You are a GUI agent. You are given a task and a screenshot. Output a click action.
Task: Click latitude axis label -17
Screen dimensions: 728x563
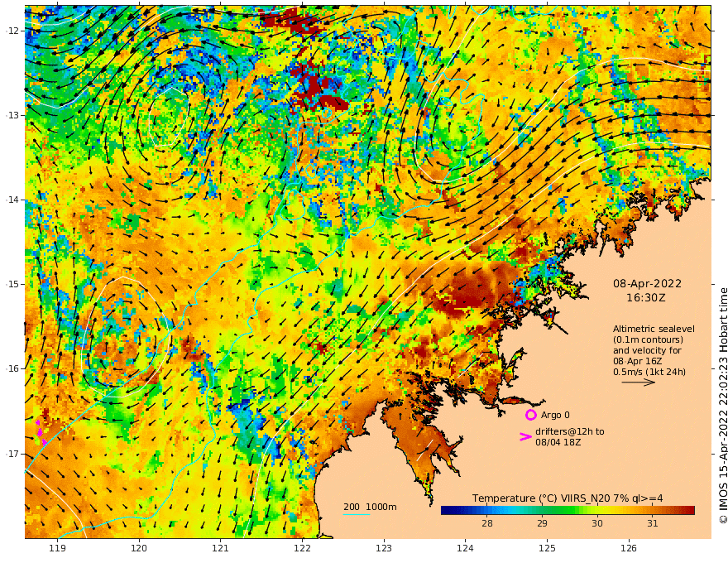tap(12, 454)
